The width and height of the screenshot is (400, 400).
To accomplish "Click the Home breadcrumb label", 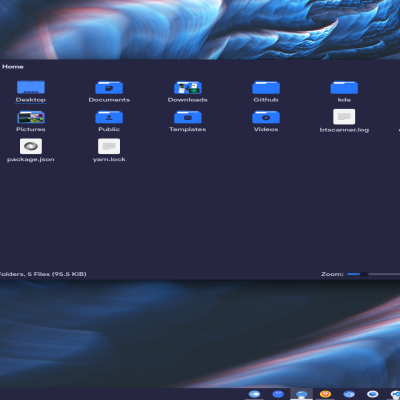I will 13,67.
